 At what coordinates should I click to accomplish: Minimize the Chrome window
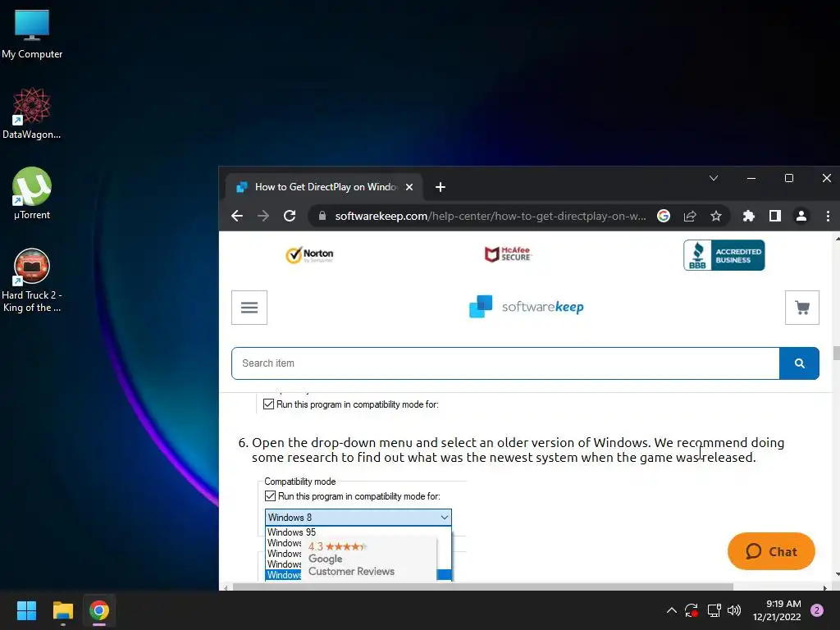tap(751, 178)
